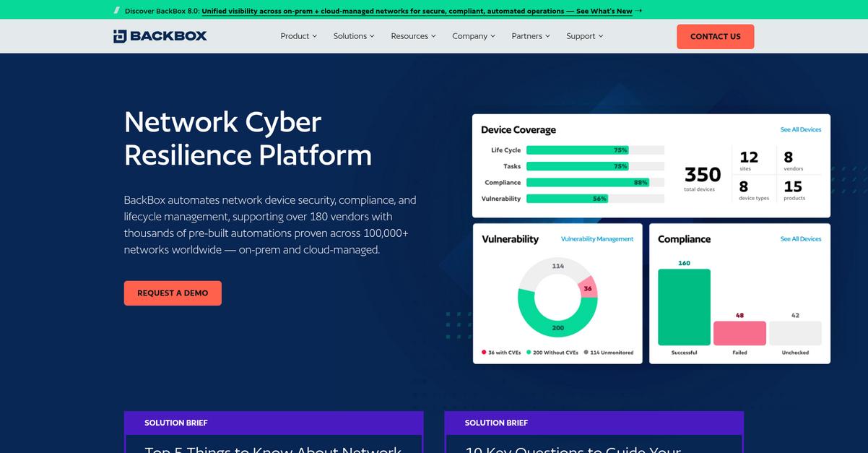Image resolution: width=868 pixels, height=453 pixels.
Task: Expand the Product menu chevron
Action: pos(315,36)
